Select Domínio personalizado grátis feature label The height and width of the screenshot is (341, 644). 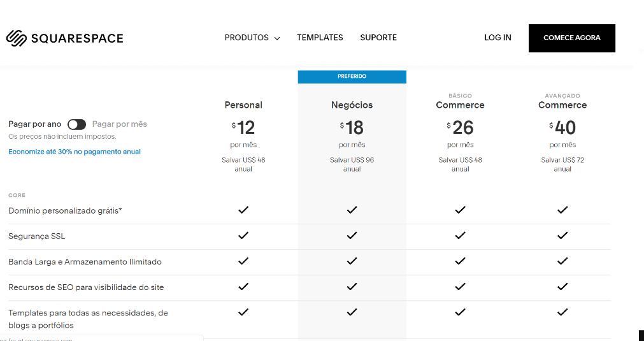[x=66, y=211]
